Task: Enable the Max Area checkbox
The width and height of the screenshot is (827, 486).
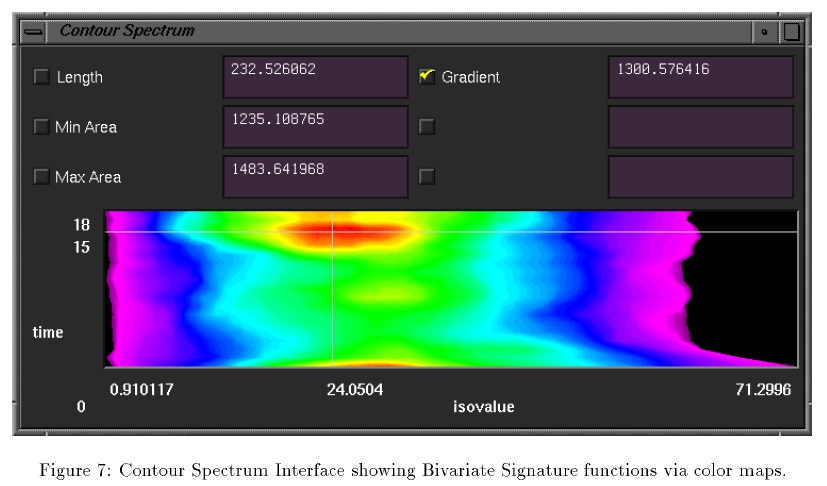Action: (x=42, y=176)
